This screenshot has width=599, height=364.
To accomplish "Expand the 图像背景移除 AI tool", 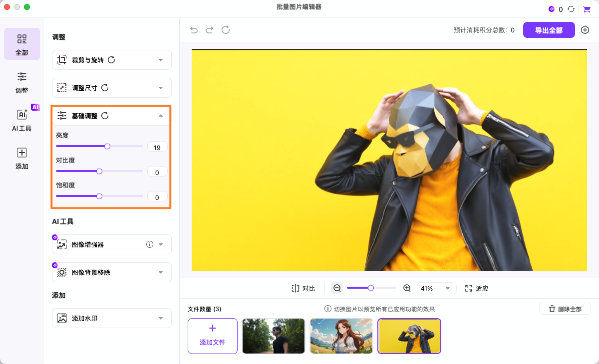I will [x=111, y=272].
